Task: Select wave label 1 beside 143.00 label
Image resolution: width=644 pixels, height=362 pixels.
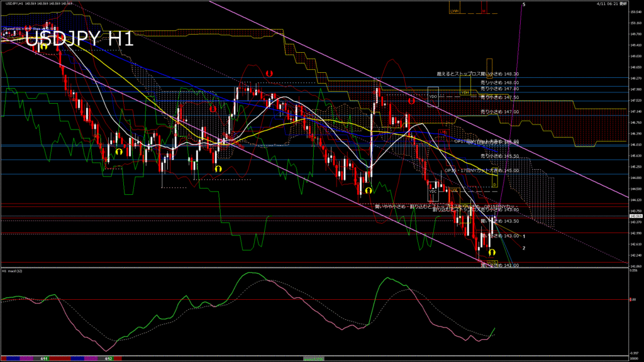Action: pyautogui.click(x=524, y=236)
